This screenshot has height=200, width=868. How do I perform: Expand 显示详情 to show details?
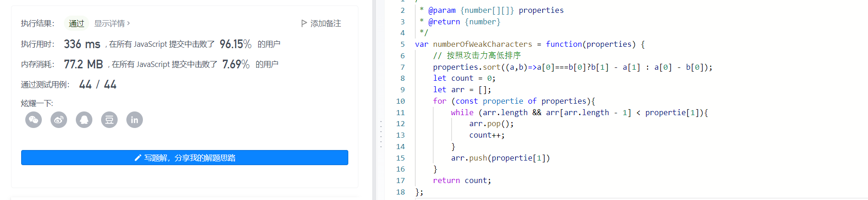coord(112,23)
